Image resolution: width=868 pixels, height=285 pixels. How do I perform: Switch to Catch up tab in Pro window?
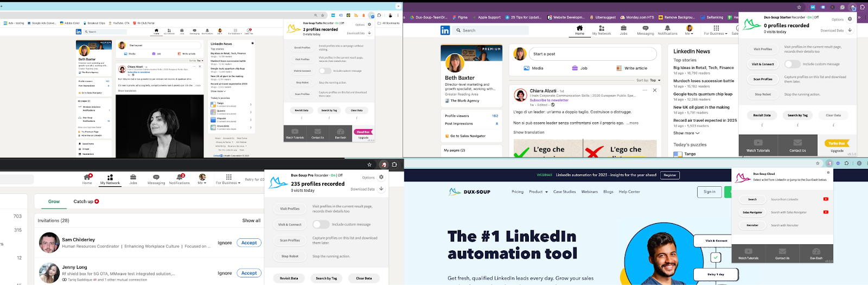coord(86,201)
